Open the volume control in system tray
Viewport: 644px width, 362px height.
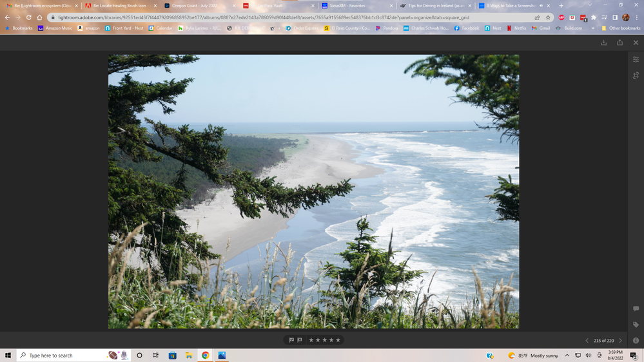588,356
